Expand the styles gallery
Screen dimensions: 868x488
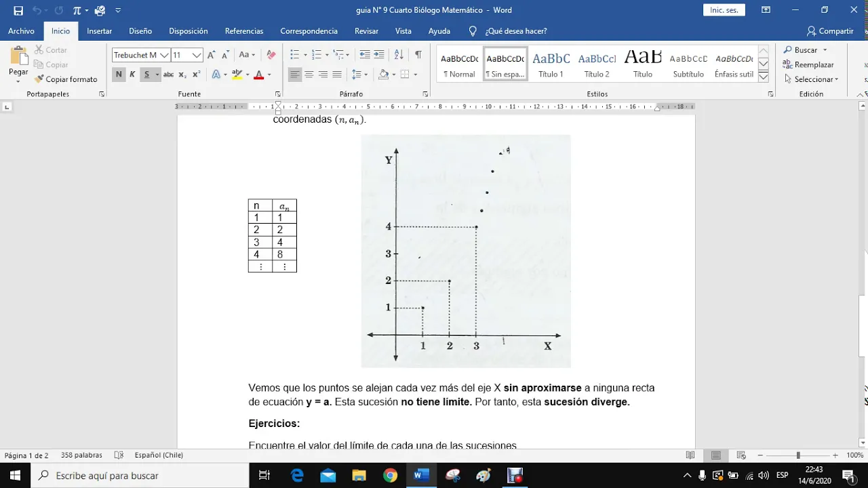763,77
